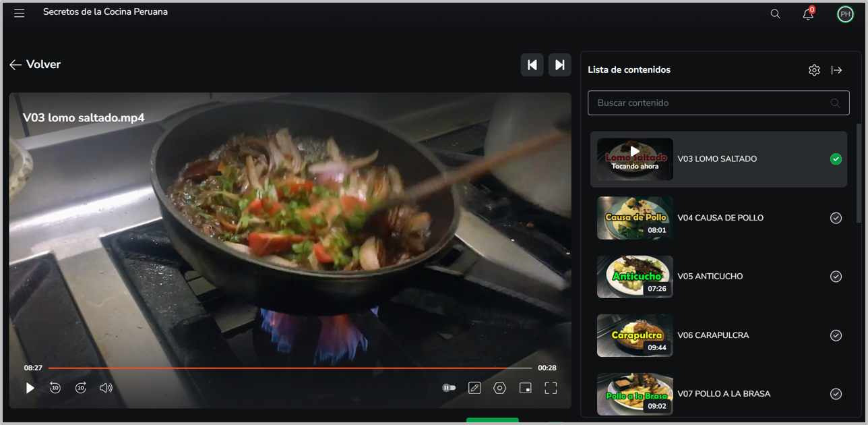Open content list settings gear
This screenshot has height=425, width=868.
(814, 70)
